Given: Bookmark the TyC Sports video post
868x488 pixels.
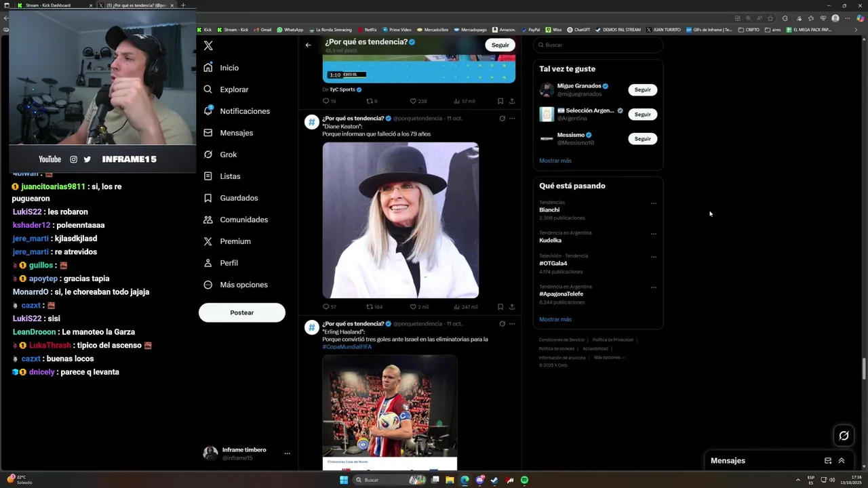Looking at the screenshot, I should (x=500, y=101).
